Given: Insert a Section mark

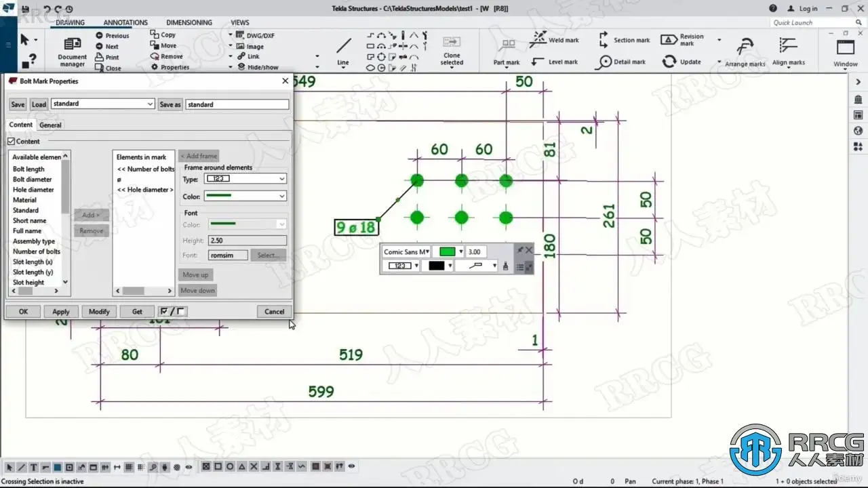Looking at the screenshot, I should point(625,40).
